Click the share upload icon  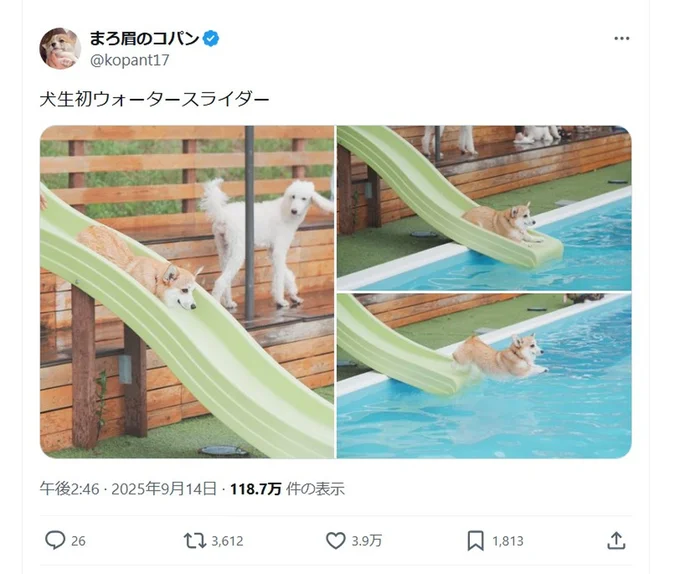pyautogui.click(x=616, y=541)
